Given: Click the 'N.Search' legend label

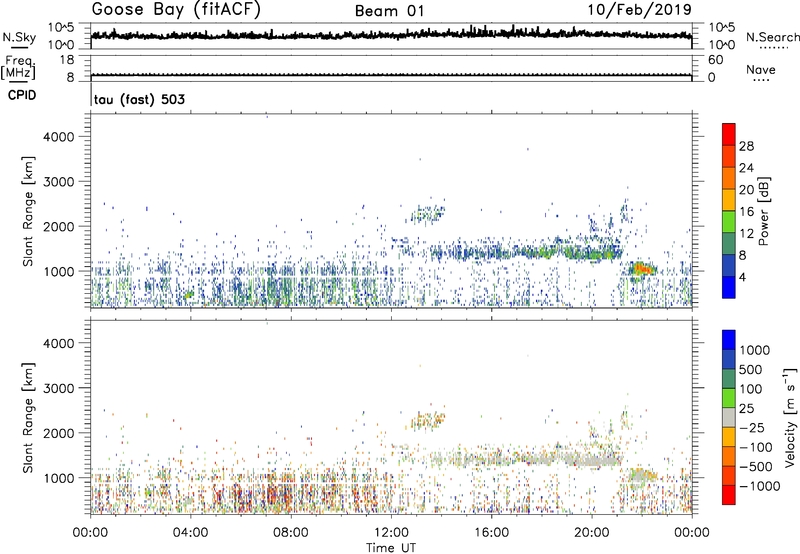Looking at the screenshot, I should pyautogui.click(x=772, y=37).
